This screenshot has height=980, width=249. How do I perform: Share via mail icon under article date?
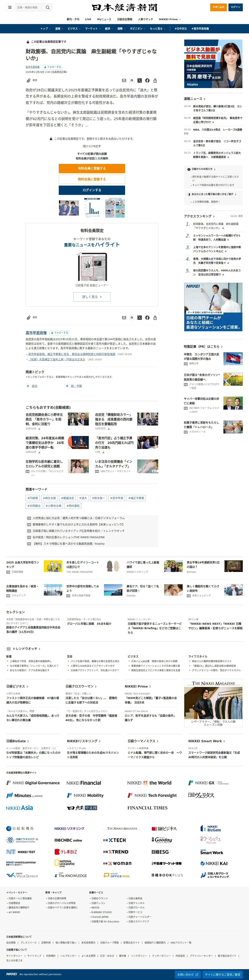click(124, 80)
